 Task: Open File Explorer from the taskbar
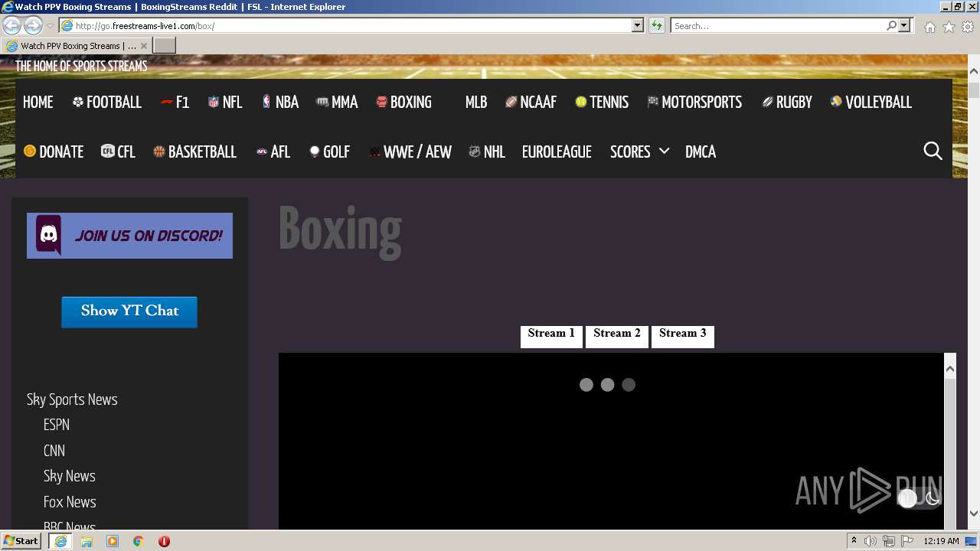pyautogui.click(x=87, y=541)
